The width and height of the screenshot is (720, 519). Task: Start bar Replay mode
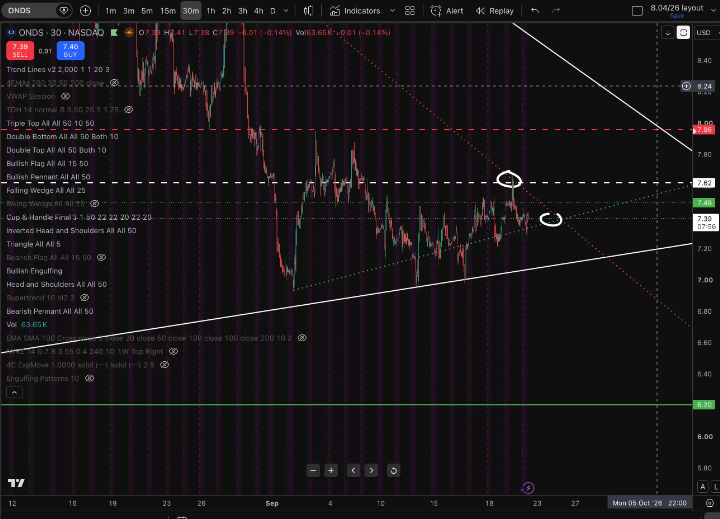point(495,11)
